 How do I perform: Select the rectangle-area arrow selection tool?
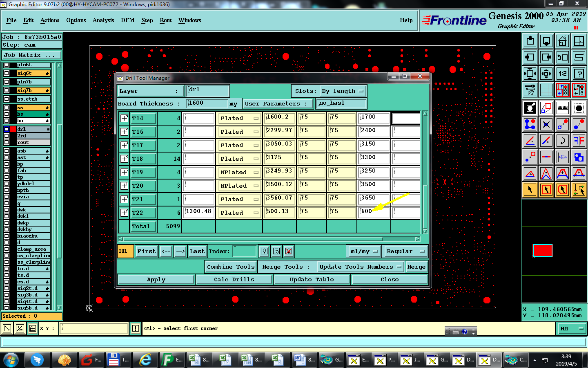tap(546, 190)
